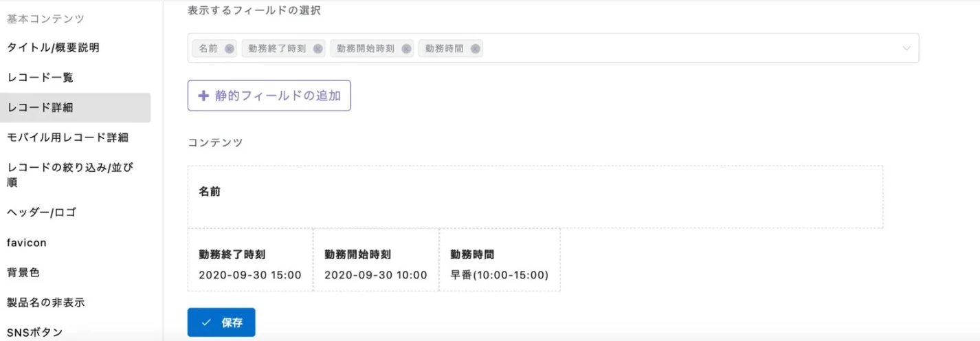980x341 pixels.
Task: Select the 名前 content block
Action: click(535, 197)
